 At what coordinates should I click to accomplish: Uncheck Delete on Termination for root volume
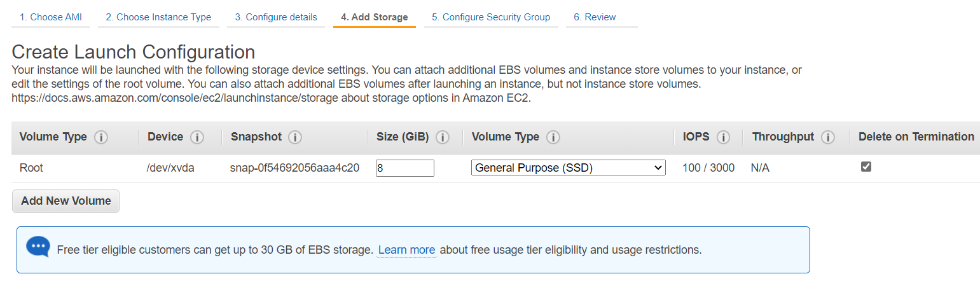click(866, 167)
